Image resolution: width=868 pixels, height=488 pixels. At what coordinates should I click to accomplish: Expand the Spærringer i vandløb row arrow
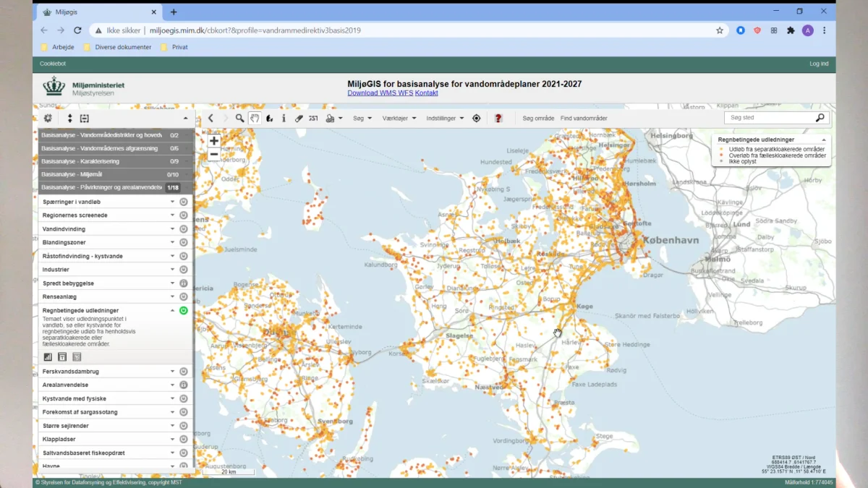(173, 202)
